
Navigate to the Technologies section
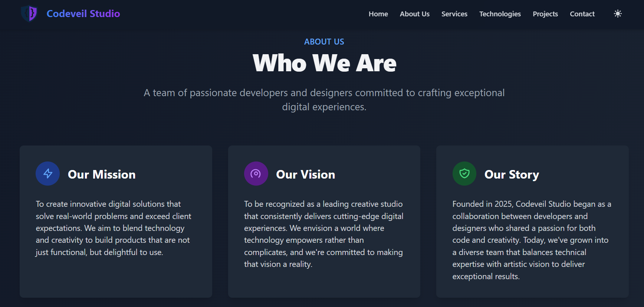tap(500, 14)
